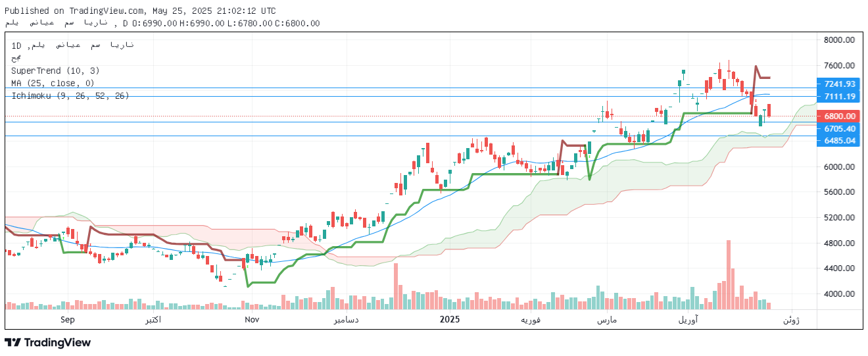Select the MA (25, close, 0) indicator label
The height and width of the screenshot is (356, 868).
53,83
